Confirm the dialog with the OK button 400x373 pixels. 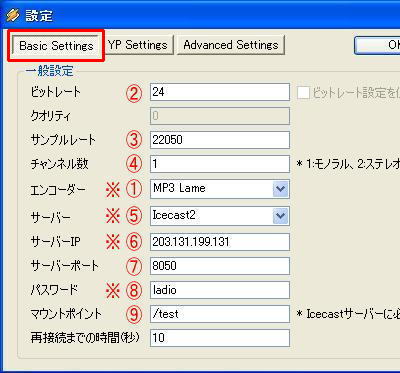coord(377,45)
